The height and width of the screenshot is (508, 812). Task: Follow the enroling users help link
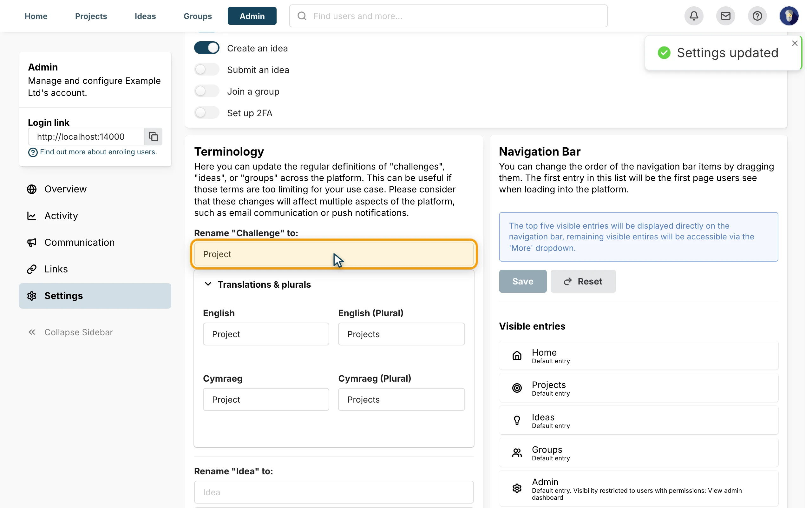tap(98, 152)
